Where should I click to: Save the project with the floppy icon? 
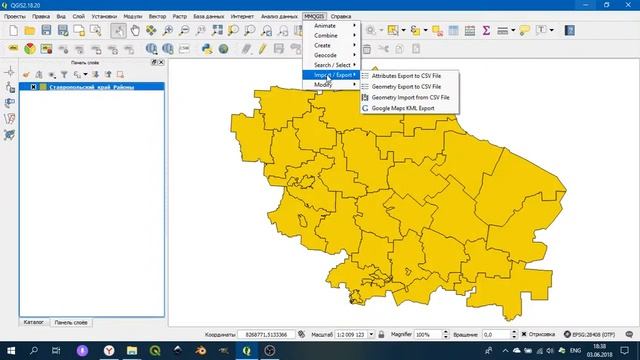click(x=46, y=30)
